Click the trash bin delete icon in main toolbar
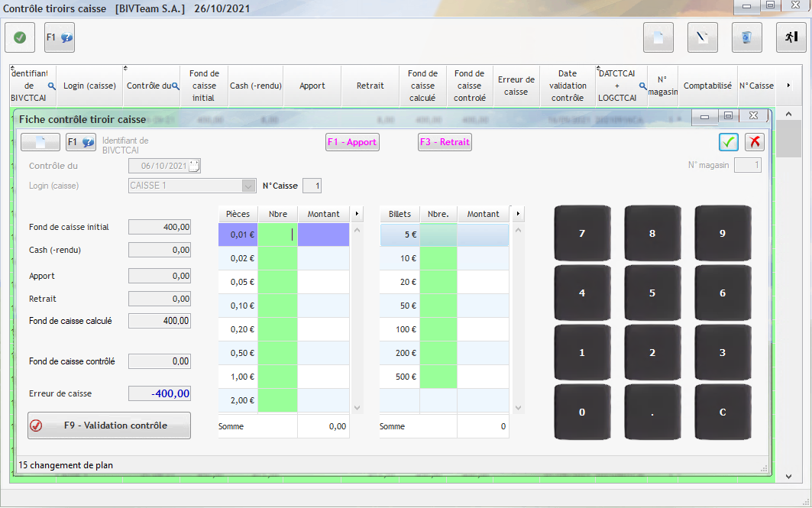The width and height of the screenshot is (812, 508). (x=746, y=37)
